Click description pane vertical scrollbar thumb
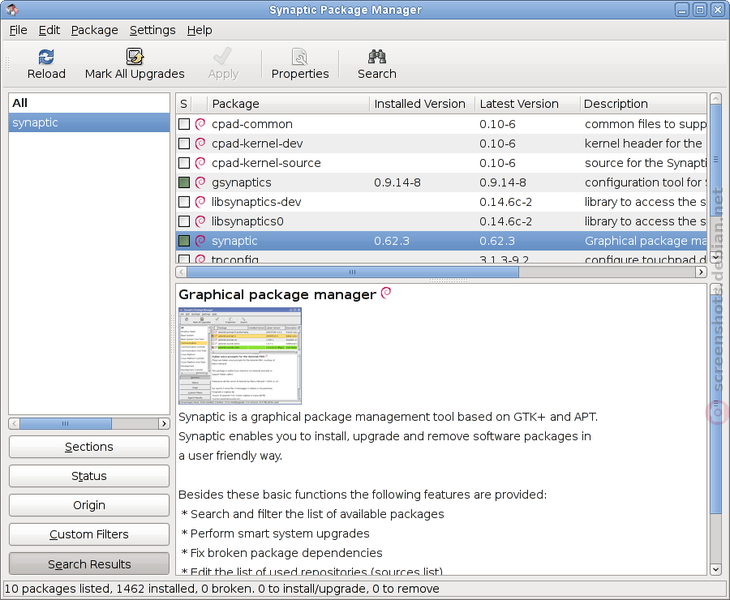Screen dimensions: 730x600 716,405
